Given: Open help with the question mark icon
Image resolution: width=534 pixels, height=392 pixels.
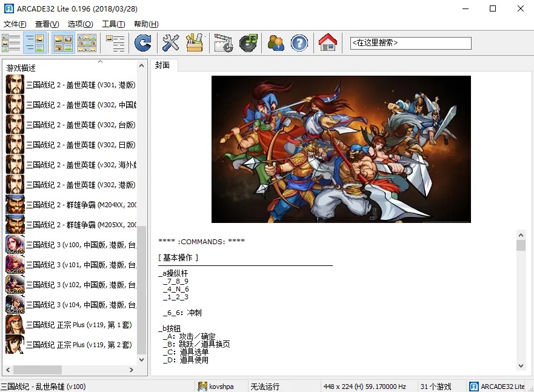Looking at the screenshot, I should (x=299, y=43).
